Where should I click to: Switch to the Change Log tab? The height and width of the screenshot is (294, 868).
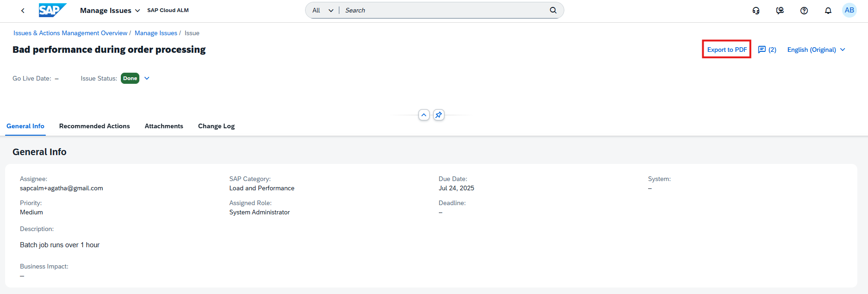(x=216, y=126)
